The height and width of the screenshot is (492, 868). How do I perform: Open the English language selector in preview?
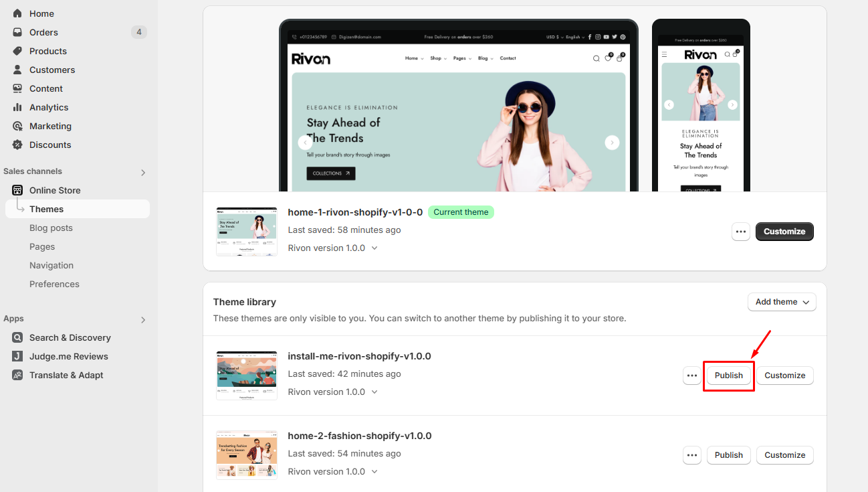coord(575,37)
